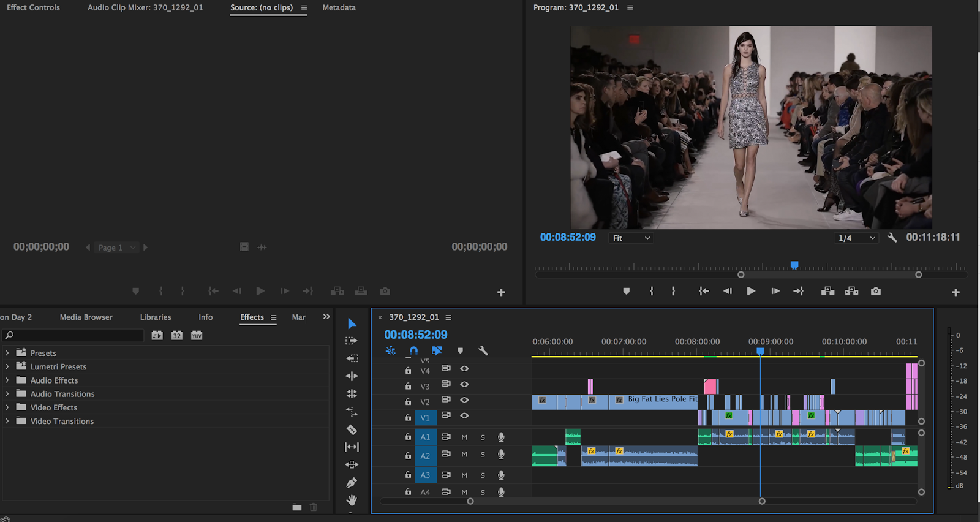Switch to Info tab
Image resolution: width=980 pixels, height=522 pixels.
pos(206,317)
